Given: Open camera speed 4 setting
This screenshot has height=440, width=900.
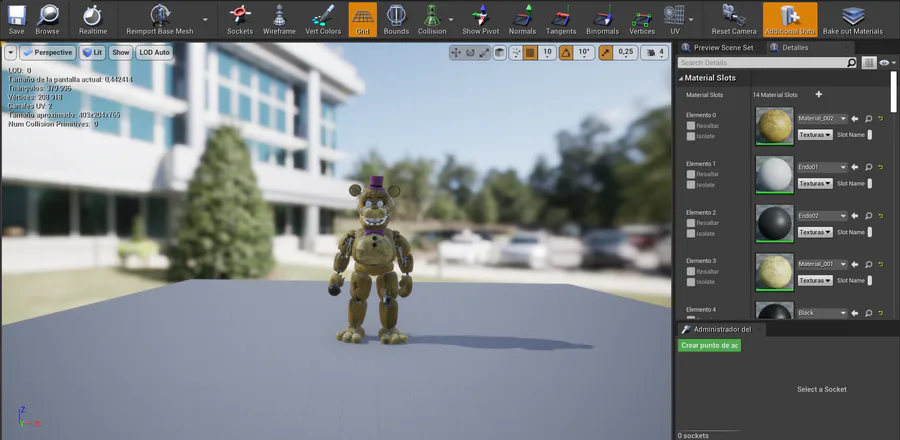Looking at the screenshot, I should pyautogui.click(x=654, y=53).
